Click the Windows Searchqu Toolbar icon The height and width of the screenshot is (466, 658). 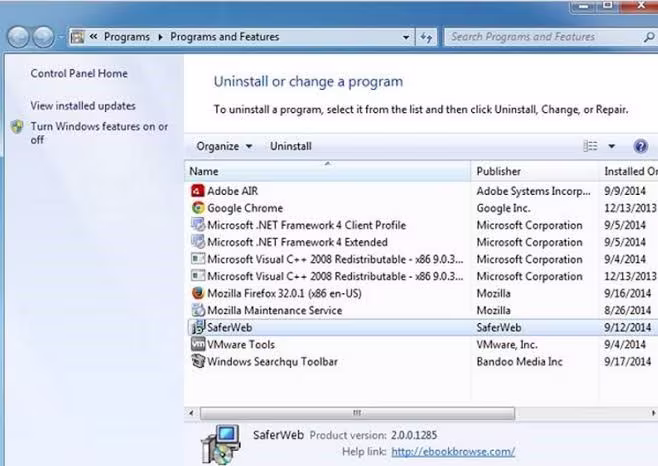[x=198, y=361]
